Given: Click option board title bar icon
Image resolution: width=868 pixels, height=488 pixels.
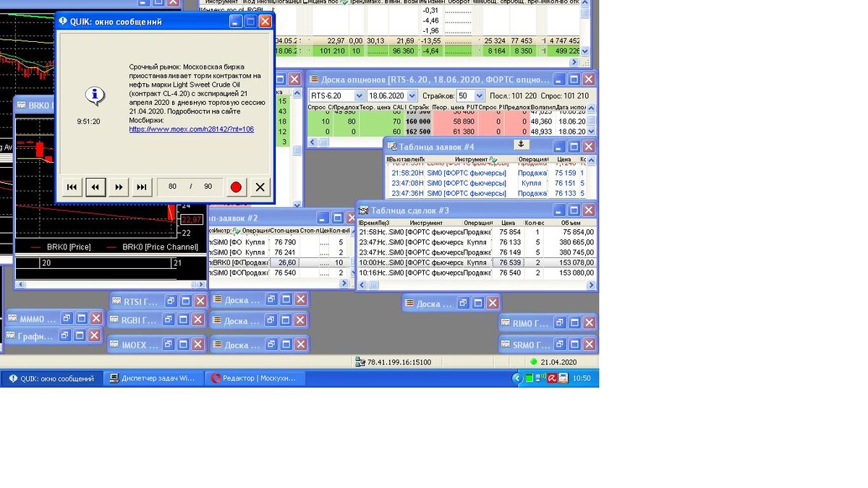Looking at the screenshot, I should pos(314,80).
